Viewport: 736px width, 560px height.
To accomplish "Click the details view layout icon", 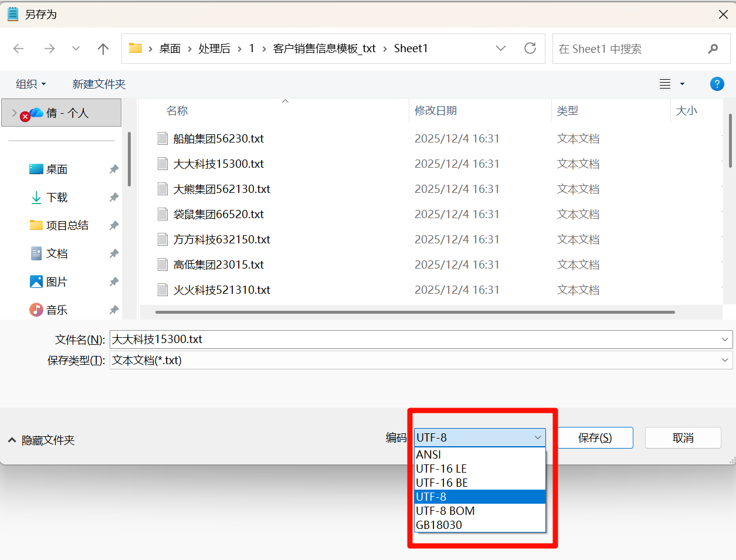I will [664, 84].
